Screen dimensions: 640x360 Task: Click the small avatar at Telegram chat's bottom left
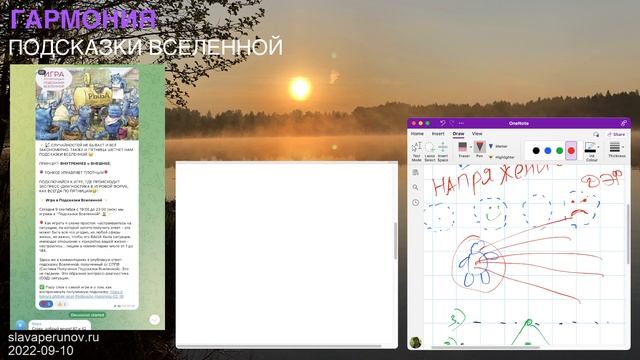point(20,324)
